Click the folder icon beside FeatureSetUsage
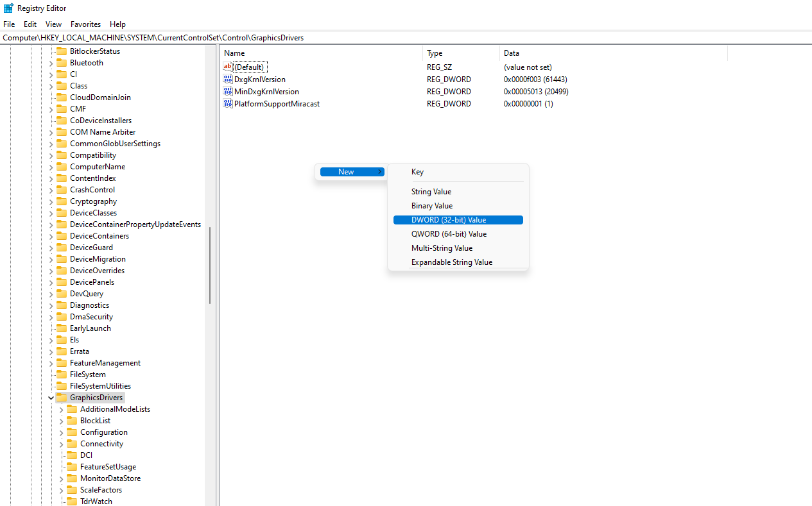 tap(72, 467)
